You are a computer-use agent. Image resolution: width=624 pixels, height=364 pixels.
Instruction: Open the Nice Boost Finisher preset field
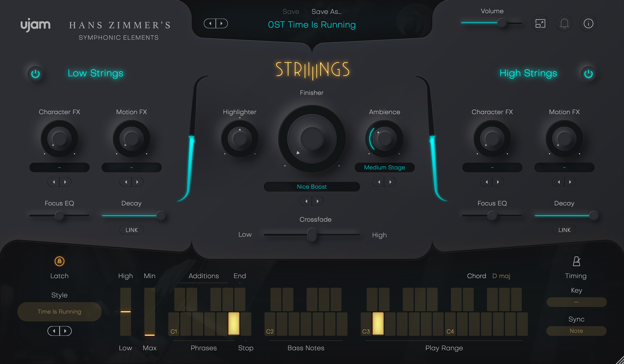312,187
